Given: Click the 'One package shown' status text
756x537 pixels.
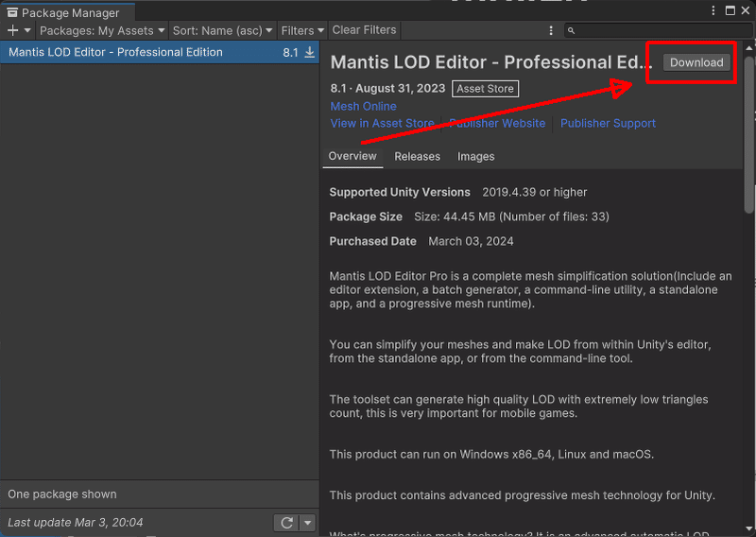Looking at the screenshot, I should click(x=62, y=494).
